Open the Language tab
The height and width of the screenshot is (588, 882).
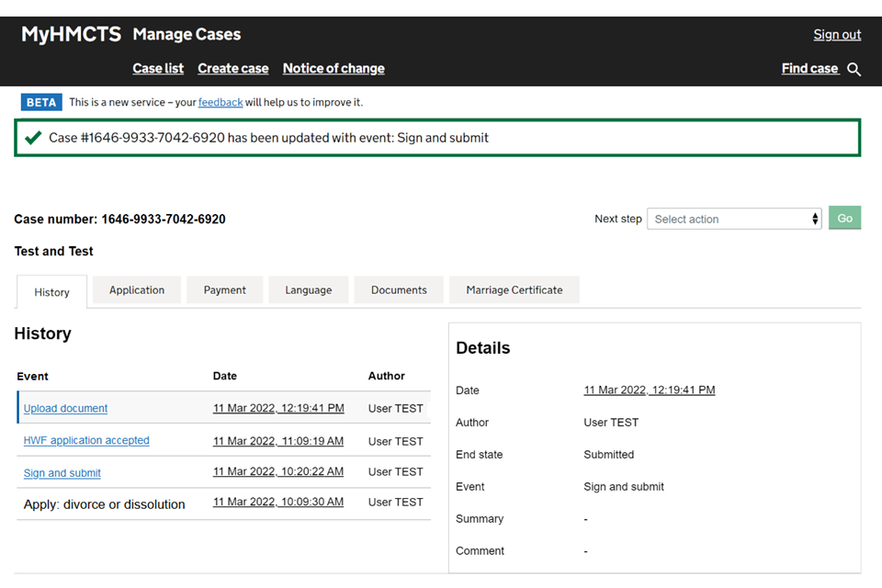pos(309,290)
